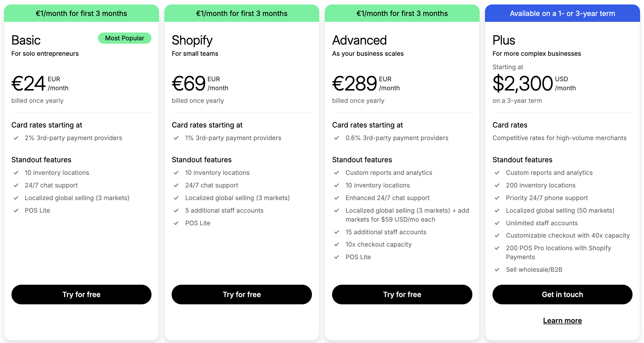This screenshot has width=644, height=343.
Task: Click the checkmark beside Custom reports and analytics on Advanced
Action: tap(337, 173)
